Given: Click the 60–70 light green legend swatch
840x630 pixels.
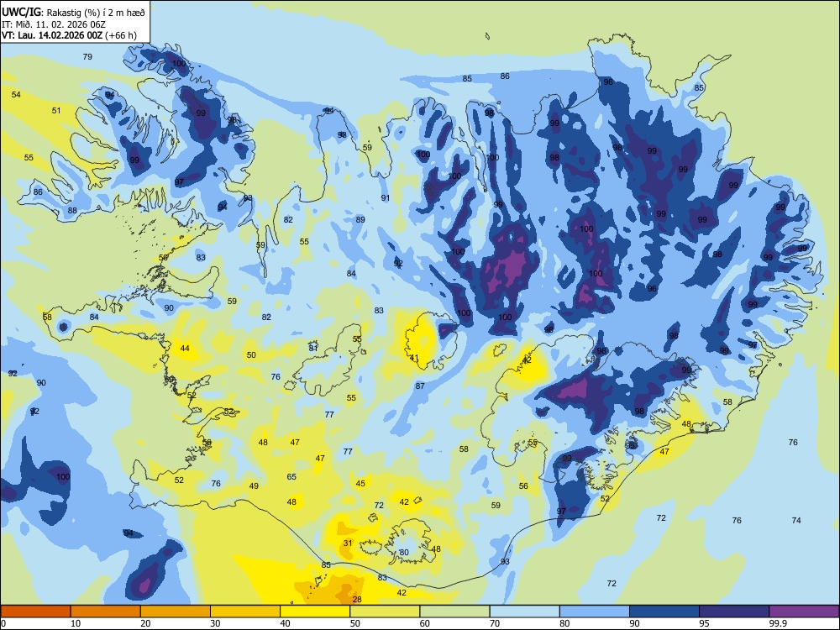Looking at the screenshot, I should tap(454, 612).
